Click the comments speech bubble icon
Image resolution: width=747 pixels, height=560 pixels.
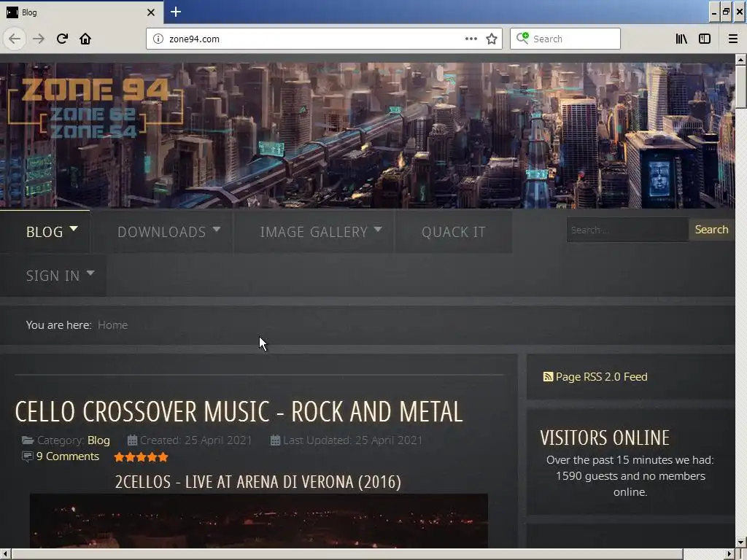(28, 456)
